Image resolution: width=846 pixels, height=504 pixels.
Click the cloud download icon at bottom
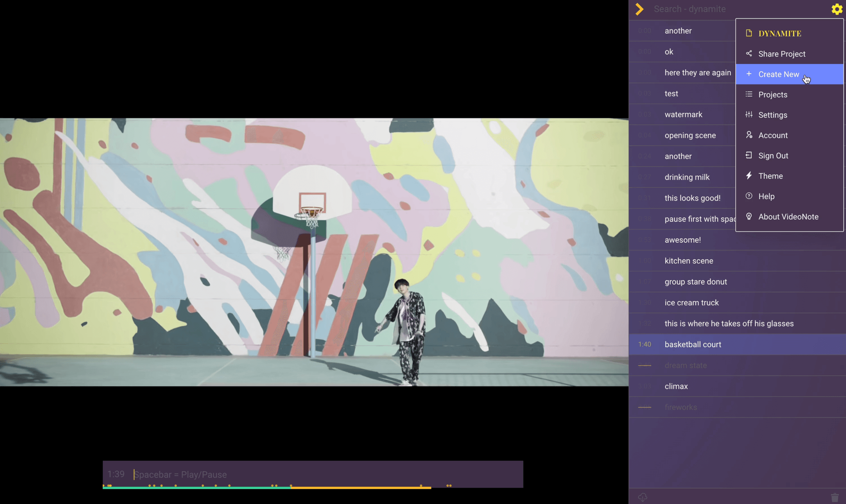point(643,497)
